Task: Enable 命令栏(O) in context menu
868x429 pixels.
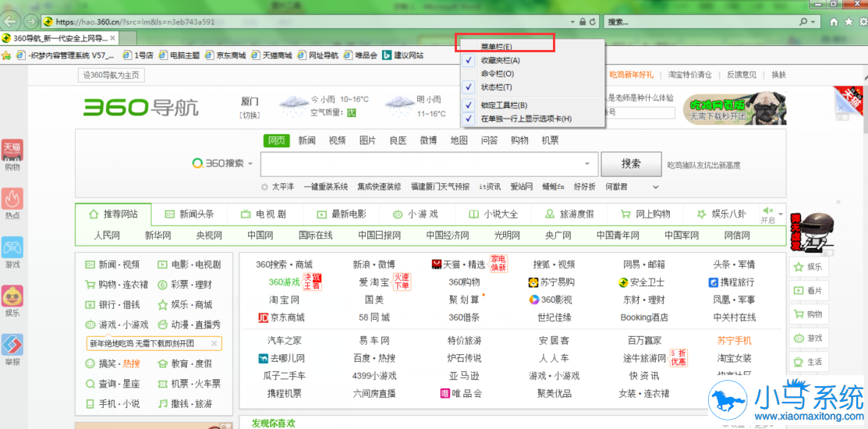Action: 532,73
